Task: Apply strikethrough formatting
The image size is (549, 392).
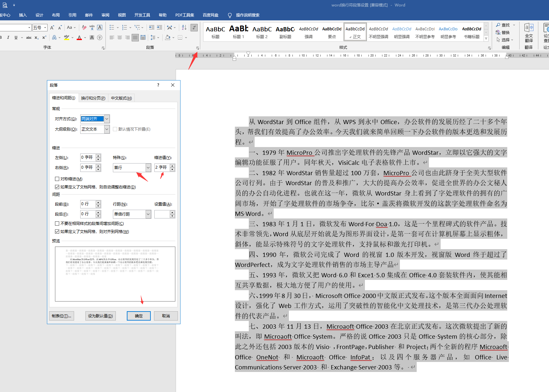Action: pyautogui.click(x=29, y=37)
